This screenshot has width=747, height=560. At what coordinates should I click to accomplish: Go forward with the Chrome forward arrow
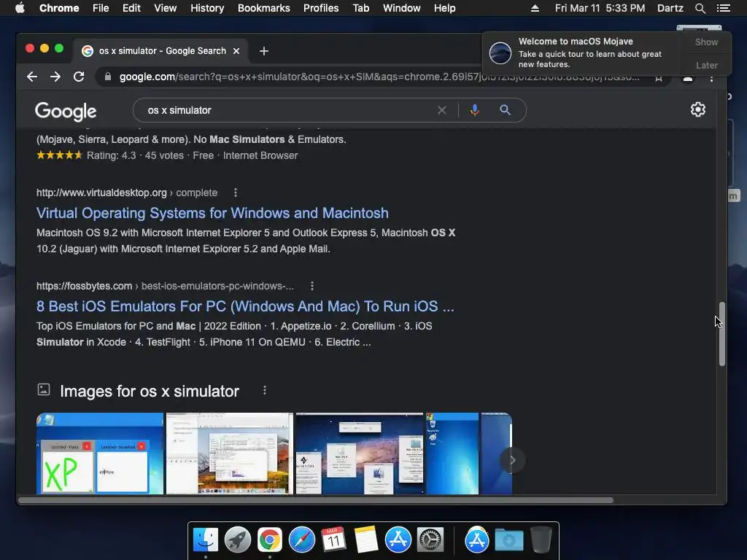55,77
